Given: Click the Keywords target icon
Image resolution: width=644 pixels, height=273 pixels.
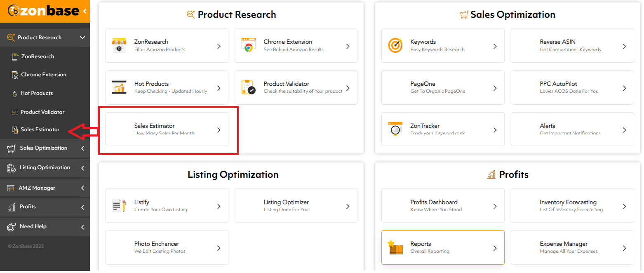Looking at the screenshot, I should click(395, 45).
